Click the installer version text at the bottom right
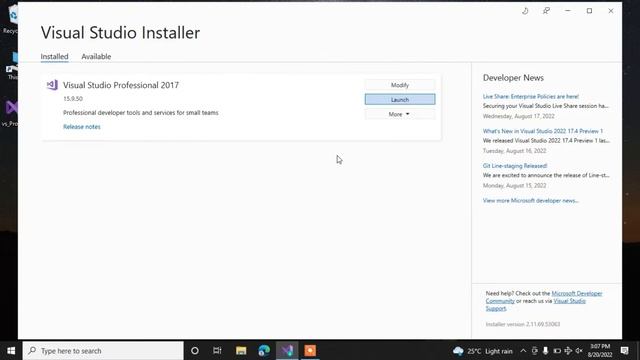This screenshot has height=360, width=640. pos(523,324)
